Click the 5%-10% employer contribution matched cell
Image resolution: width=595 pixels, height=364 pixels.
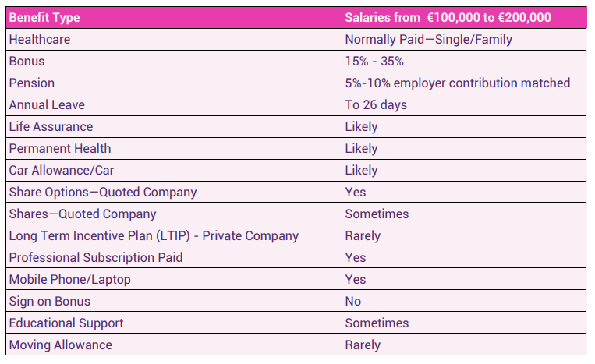point(464,83)
